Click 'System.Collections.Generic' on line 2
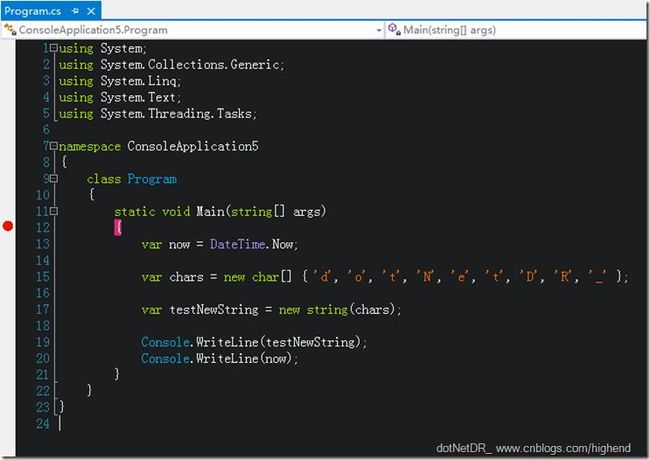Screen dimensions: 650x460 click(190, 65)
